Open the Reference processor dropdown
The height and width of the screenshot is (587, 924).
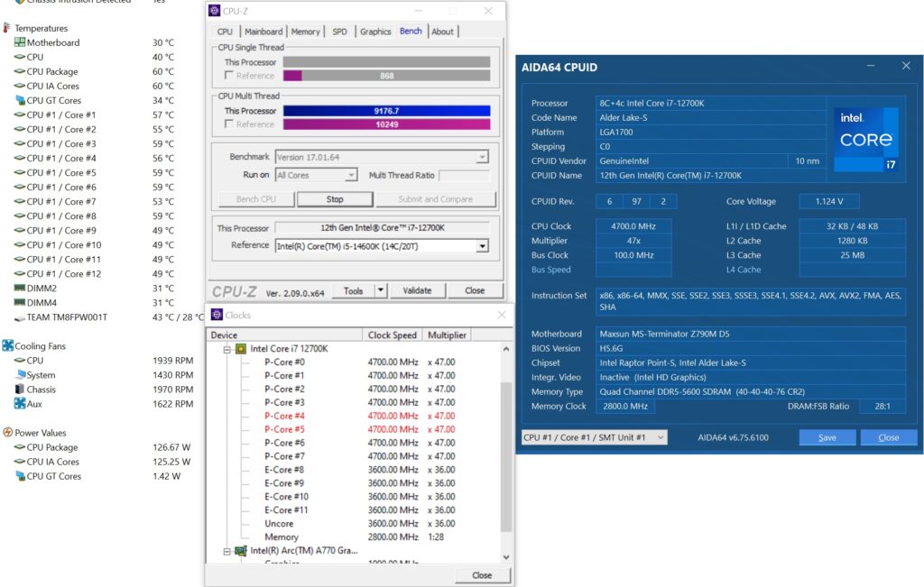482,246
